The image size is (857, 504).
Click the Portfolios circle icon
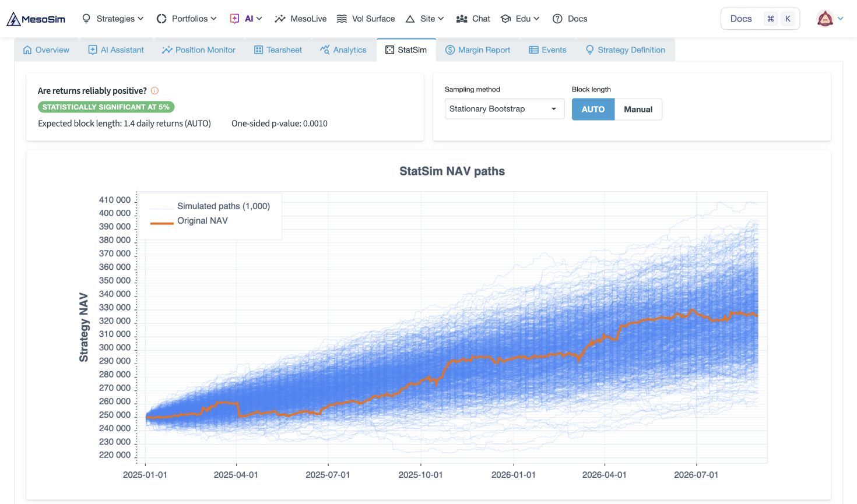[161, 19]
